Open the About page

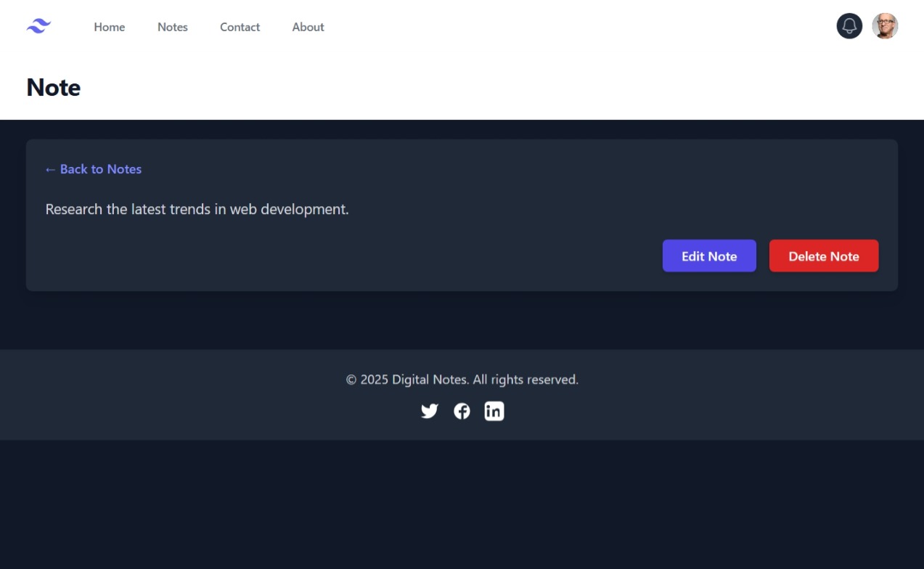point(308,27)
